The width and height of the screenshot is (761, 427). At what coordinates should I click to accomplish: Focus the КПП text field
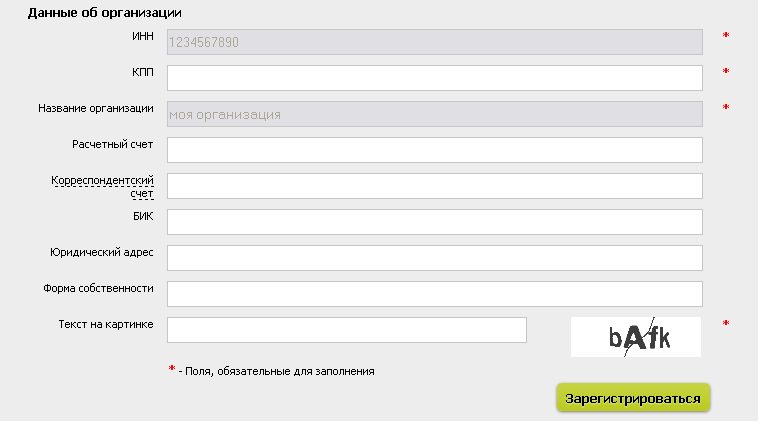(x=435, y=78)
